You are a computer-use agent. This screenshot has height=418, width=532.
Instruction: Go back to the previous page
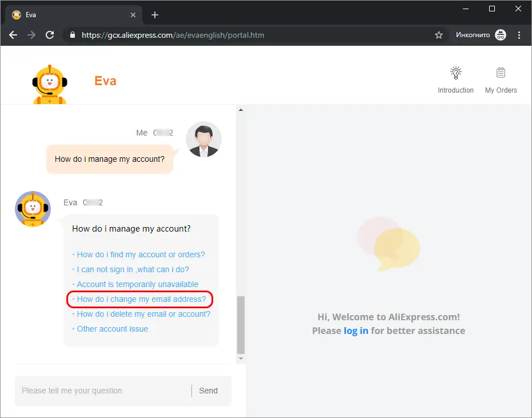tap(13, 35)
